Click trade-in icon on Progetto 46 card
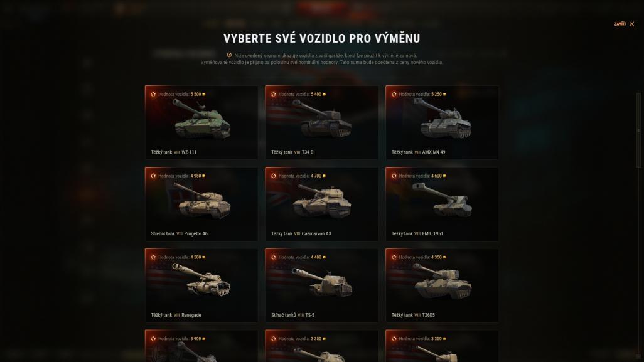Viewport: 644px width, 362px height. point(153,176)
